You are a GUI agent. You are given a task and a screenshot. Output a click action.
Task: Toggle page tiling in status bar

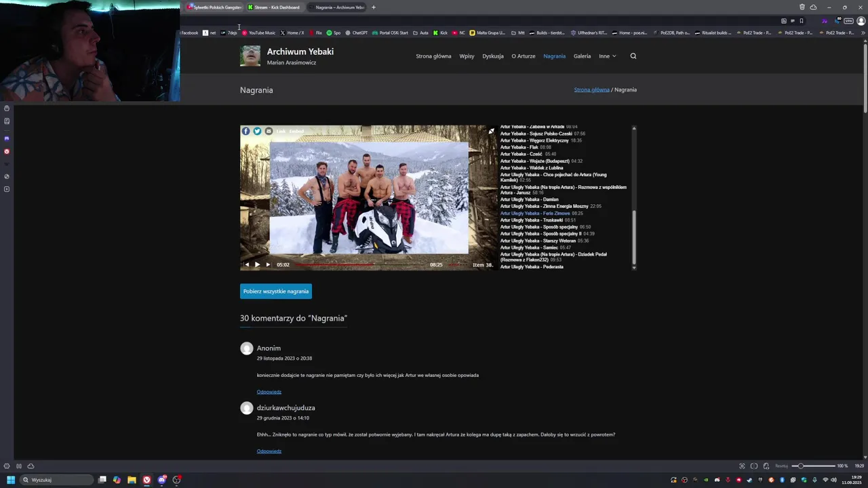754,466
